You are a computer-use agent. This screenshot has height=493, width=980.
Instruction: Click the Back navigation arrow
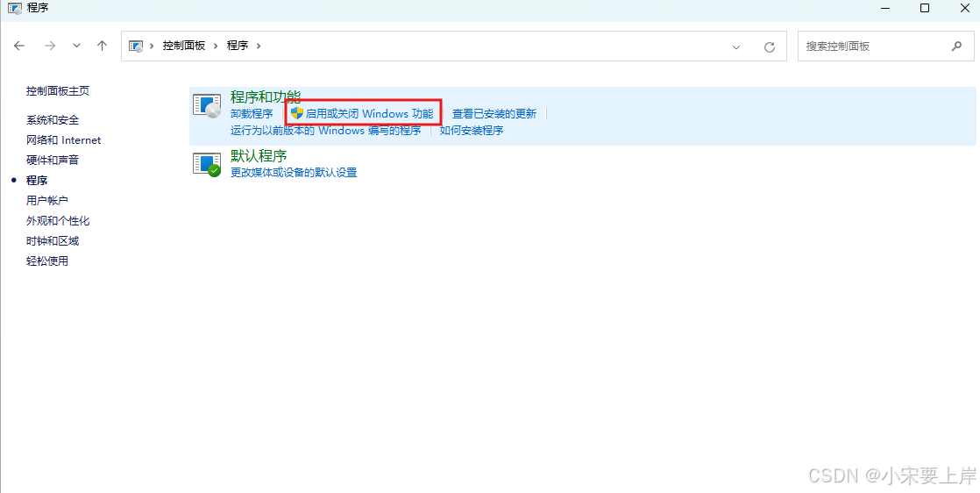click(x=19, y=46)
